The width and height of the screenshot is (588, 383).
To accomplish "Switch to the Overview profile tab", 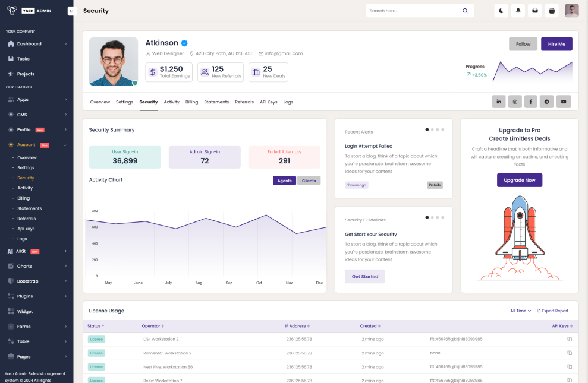I will (100, 102).
